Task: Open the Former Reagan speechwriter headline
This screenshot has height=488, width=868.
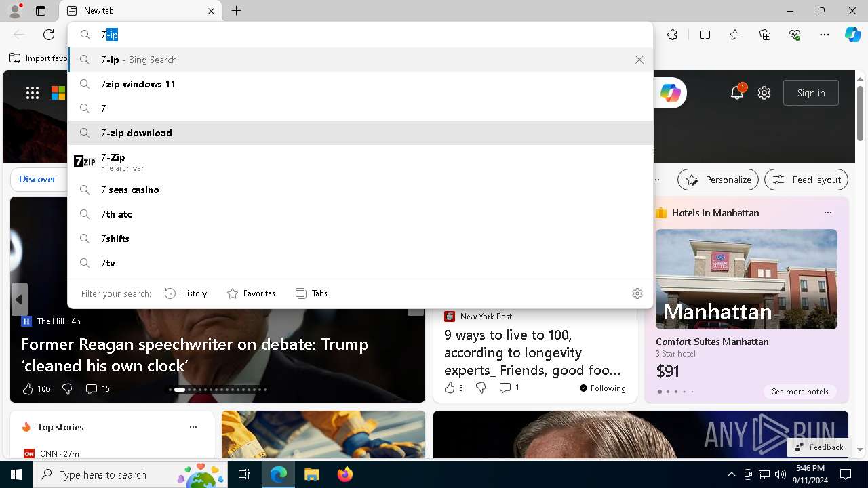Action: (195, 354)
